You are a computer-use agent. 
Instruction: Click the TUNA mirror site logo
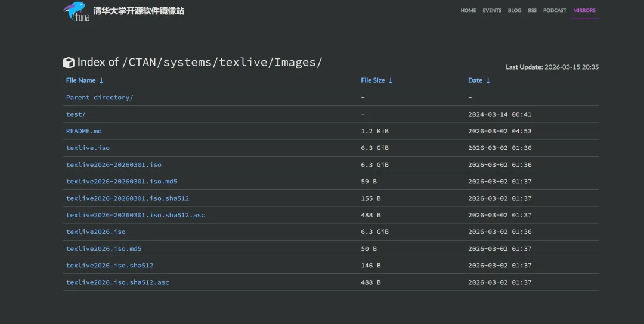pos(76,11)
